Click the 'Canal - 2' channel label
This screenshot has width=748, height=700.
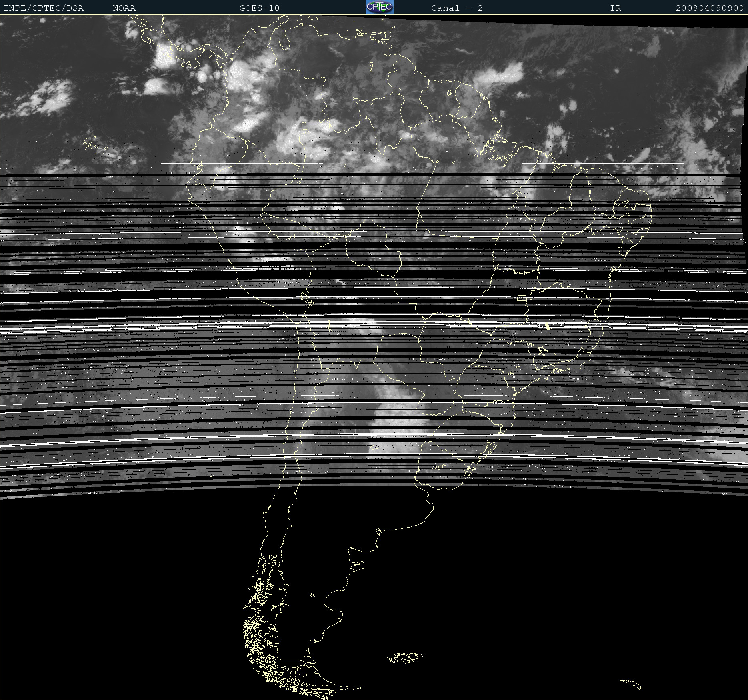click(457, 8)
